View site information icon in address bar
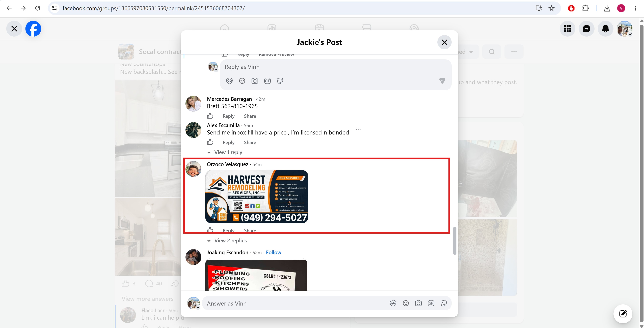This screenshot has width=644, height=328. (55, 8)
